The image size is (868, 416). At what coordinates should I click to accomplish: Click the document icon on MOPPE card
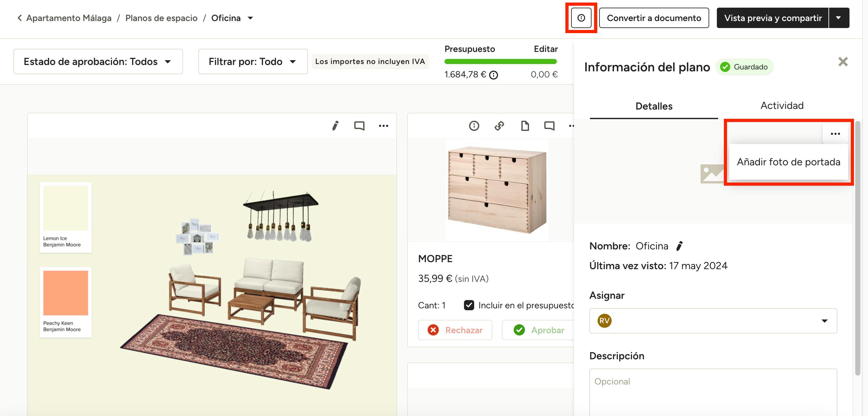(525, 126)
